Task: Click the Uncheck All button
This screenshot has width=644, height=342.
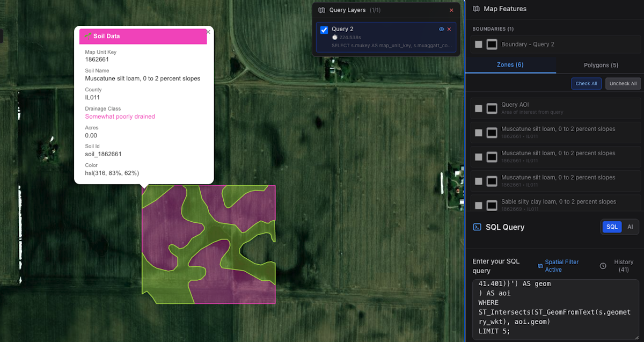Action: point(623,83)
